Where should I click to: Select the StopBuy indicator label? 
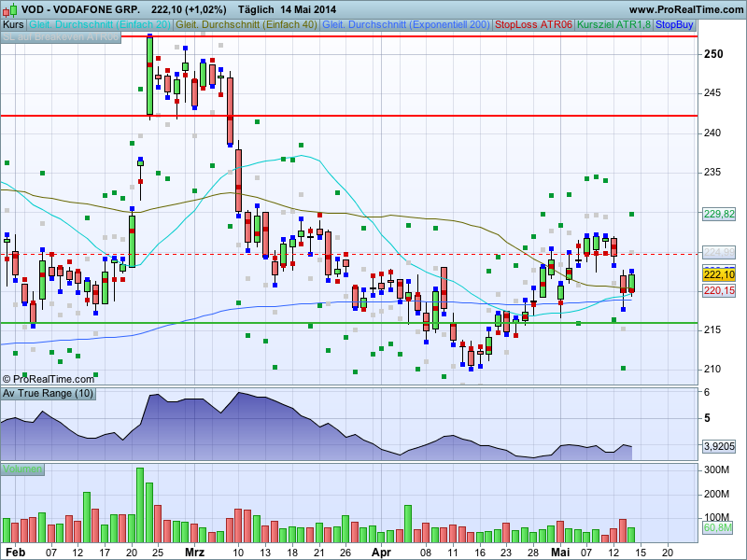click(x=674, y=25)
